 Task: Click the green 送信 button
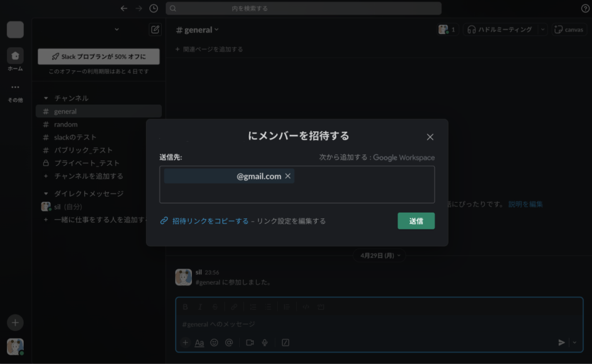tap(416, 221)
